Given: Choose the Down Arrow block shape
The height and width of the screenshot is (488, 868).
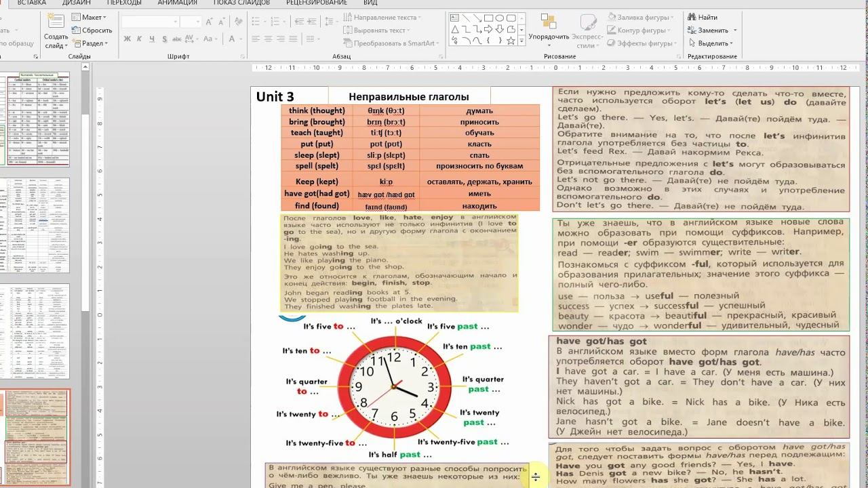Looking at the screenshot, I should coord(500,29).
